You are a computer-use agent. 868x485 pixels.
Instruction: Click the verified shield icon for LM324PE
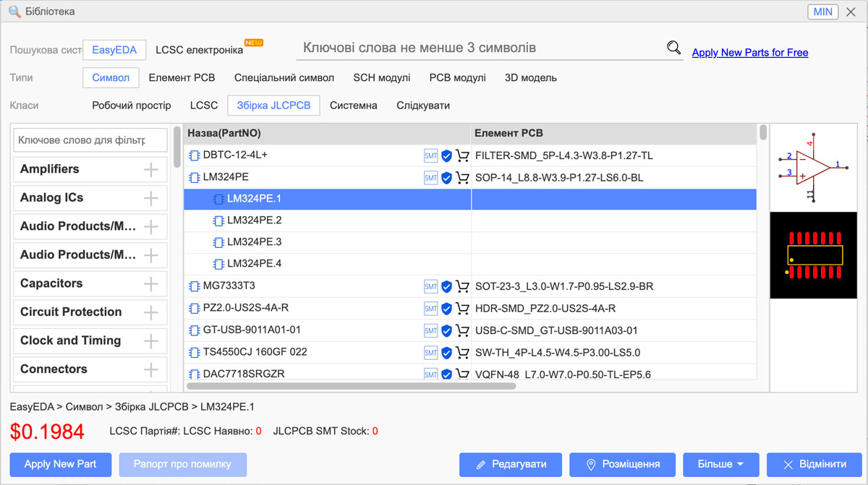pos(446,177)
